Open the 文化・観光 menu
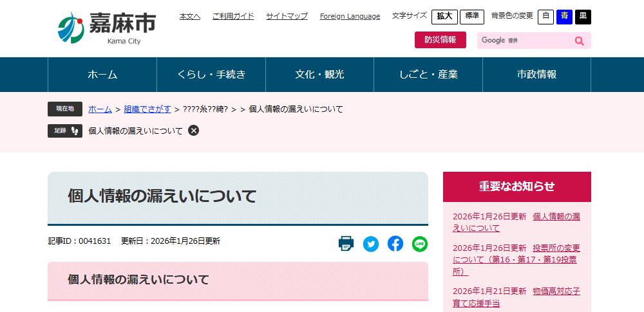Image resolution: width=644 pixels, height=312 pixels. pyautogui.click(x=319, y=75)
